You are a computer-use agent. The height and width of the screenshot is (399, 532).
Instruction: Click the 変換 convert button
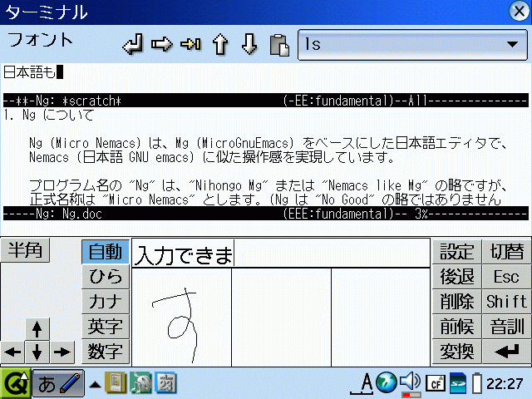click(x=456, y=351)
